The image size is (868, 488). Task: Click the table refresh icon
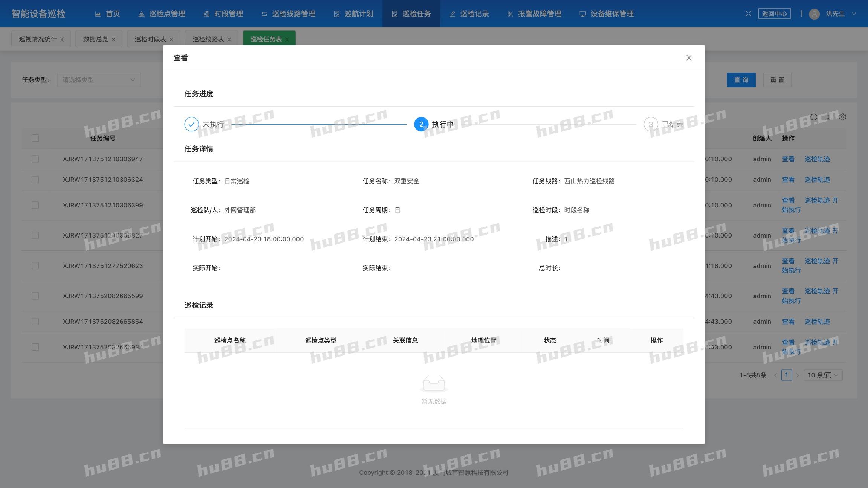pos(814,117)
